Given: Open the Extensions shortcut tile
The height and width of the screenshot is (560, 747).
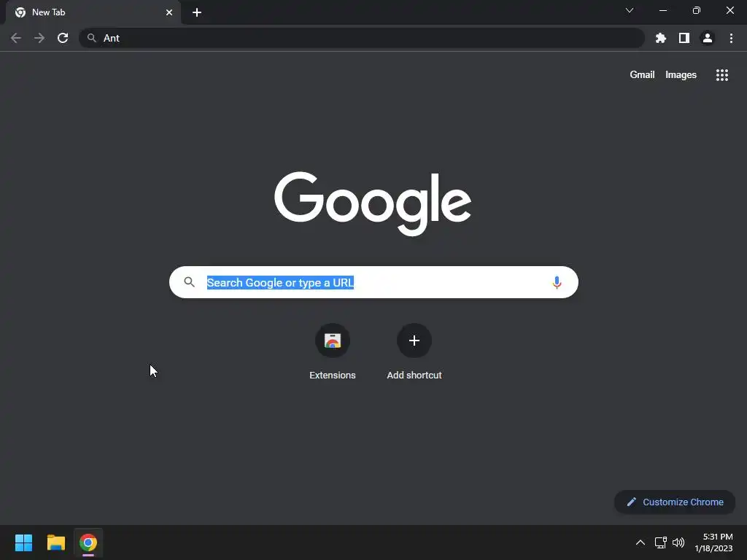Looking at the screenshot, I should (x=333, y=351).
